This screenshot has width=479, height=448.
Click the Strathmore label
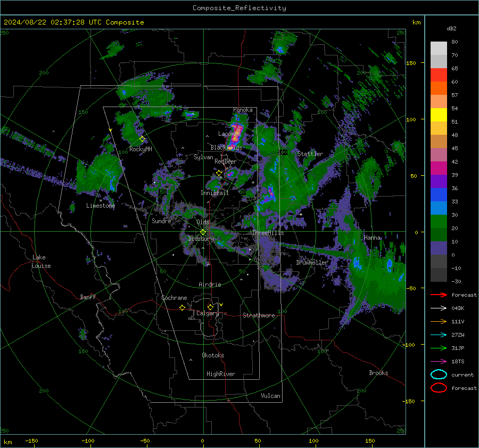pyautogui.click(x=259, y=315)
